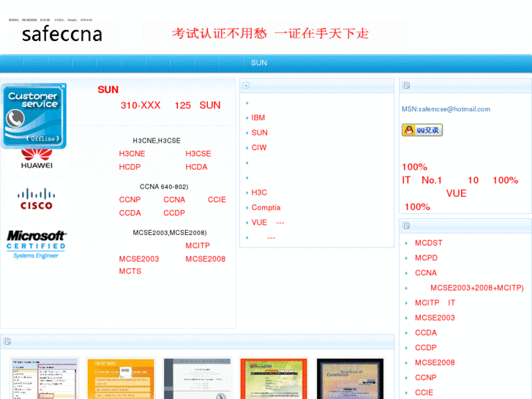The image size is (532, 399).
Task: Click the Customer service phone icon
Action: coord(15,118)
